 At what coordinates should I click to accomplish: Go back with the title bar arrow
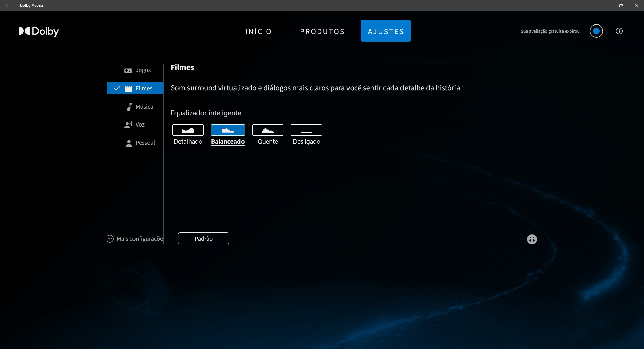click(x=8, y=5)
